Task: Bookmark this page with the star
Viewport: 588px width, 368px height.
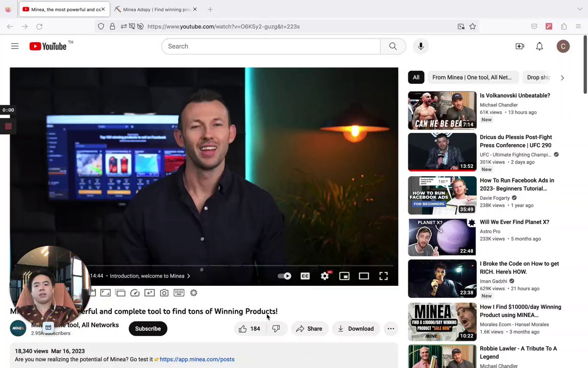Action: [473, 26]
